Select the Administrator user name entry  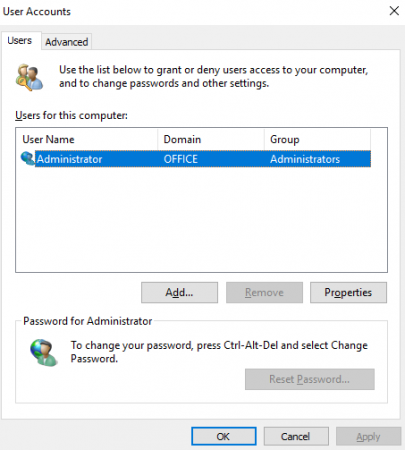pos(69,159)
